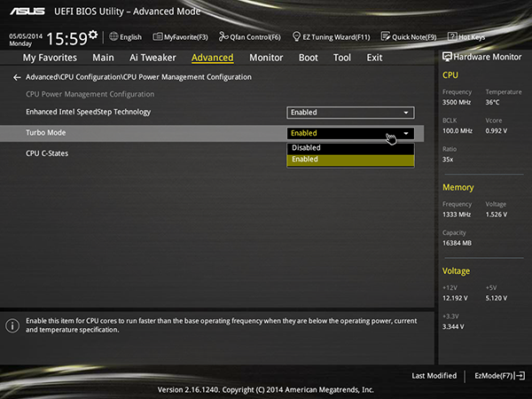This screenshot has height=399, width=532.
Task: Click the CPU frequency value 3500 MHz
Action: pos(457,103)
